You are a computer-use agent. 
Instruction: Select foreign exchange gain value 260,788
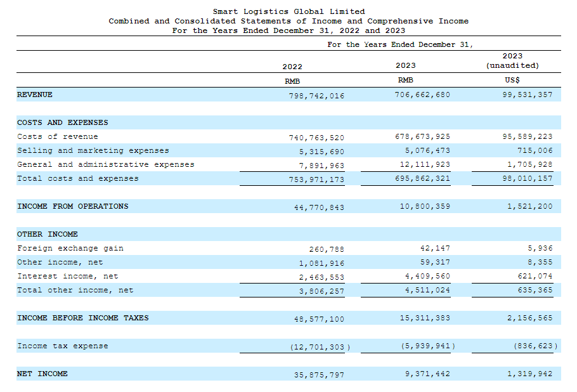pos(327,249)
